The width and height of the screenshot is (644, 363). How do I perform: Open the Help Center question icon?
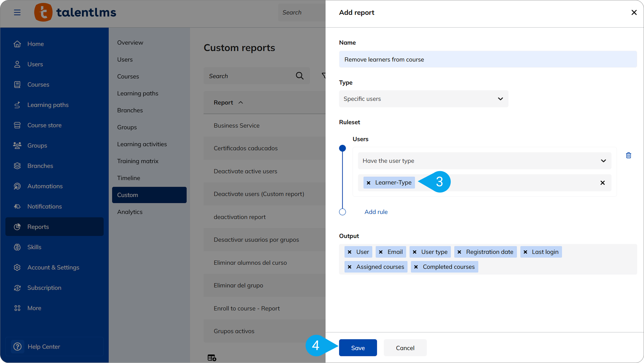[x=17, y=346]
